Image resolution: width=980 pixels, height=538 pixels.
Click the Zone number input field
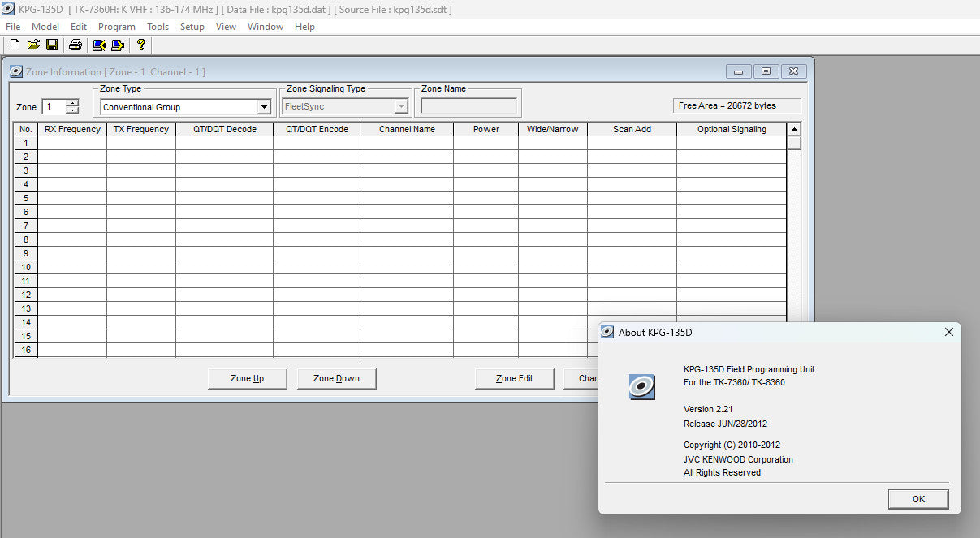tap(54, 106)
